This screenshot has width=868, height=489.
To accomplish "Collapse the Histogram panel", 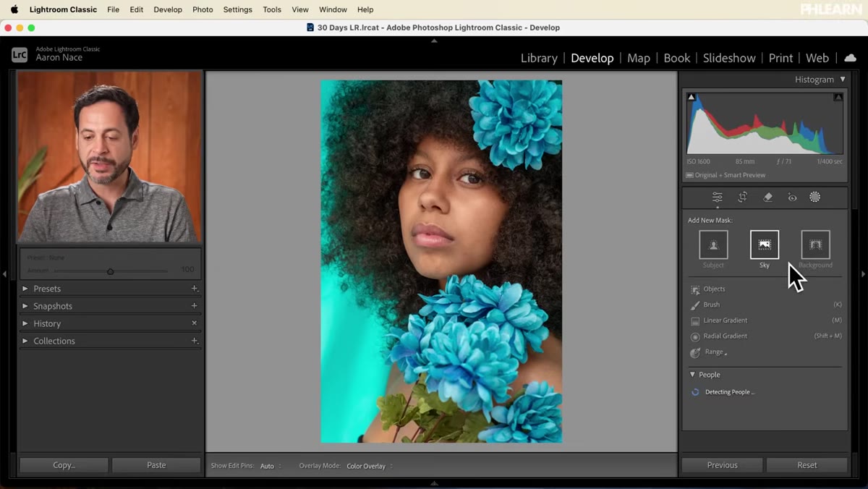I will pos(842,80).
